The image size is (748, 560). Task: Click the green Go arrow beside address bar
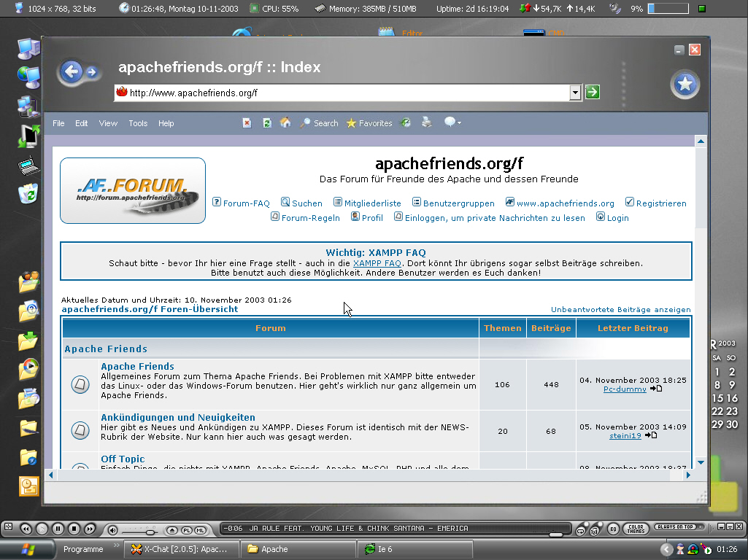(x=593, y=92)
